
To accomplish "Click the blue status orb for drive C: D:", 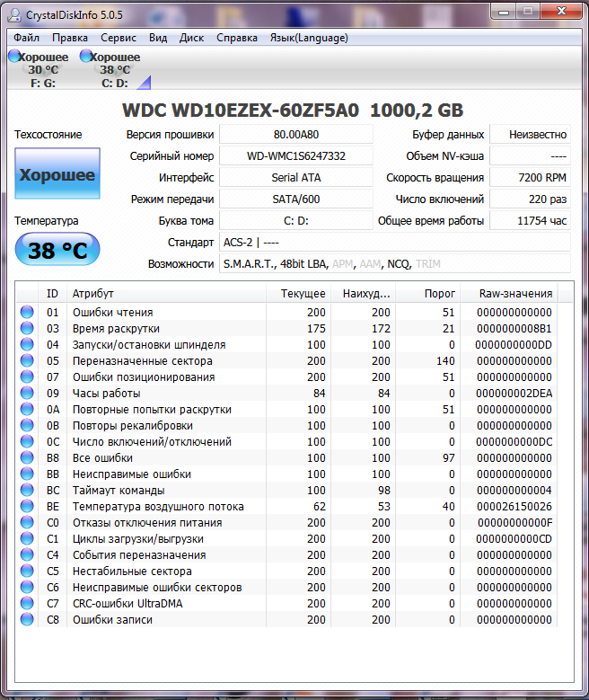I will coord(85,56).
